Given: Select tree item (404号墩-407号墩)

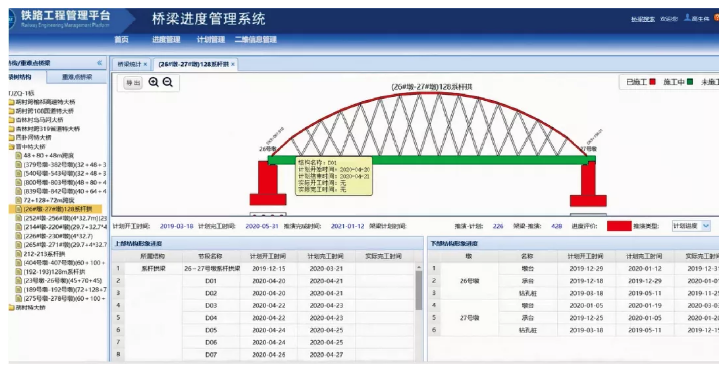Looking at the screenshot, I should pos(61,262).
